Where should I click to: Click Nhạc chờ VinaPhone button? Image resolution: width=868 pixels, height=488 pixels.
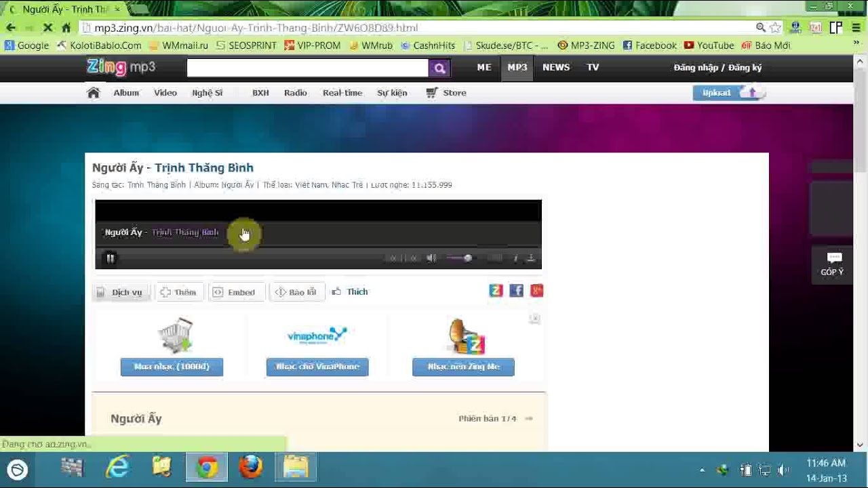point(317,367)
